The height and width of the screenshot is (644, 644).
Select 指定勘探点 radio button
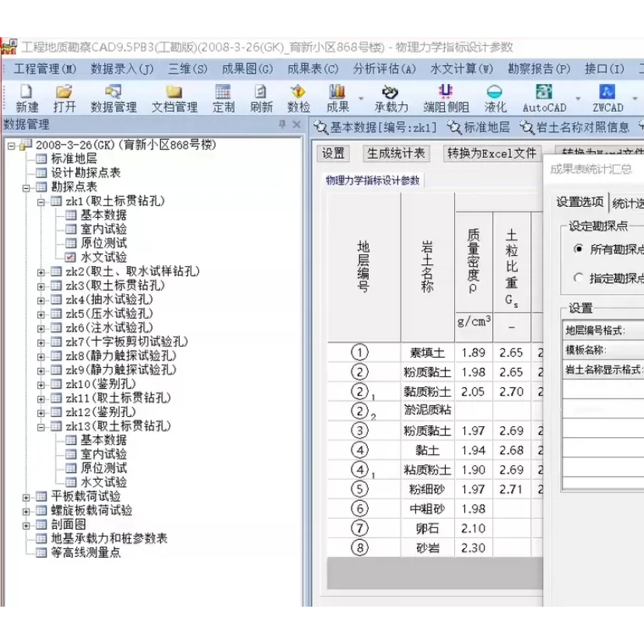coord(579,278)
